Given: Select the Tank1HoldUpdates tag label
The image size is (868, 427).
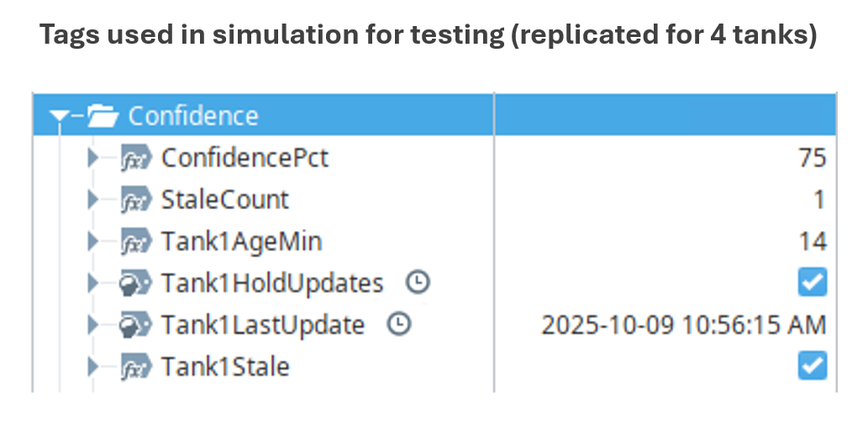Looking at the screenshot, I should 271,283.
